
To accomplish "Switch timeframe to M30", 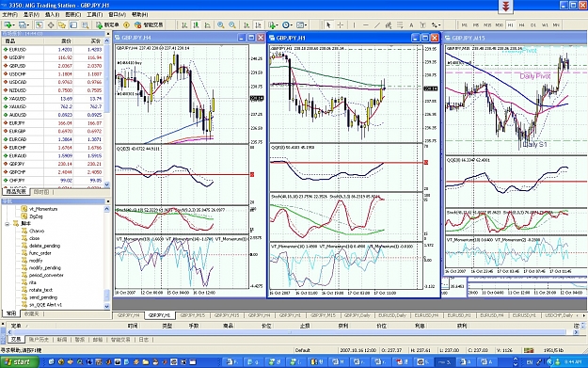I will pos(499,24).
